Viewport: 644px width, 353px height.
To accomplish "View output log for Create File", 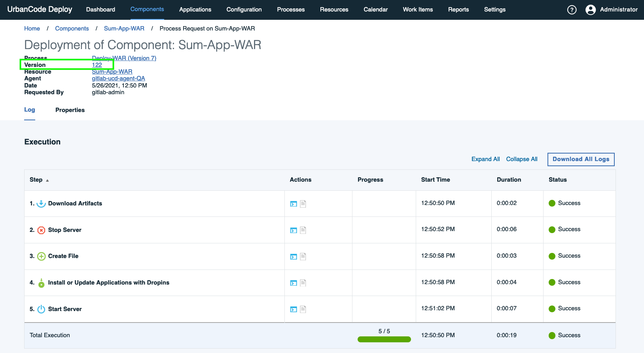I will (294, 256).
